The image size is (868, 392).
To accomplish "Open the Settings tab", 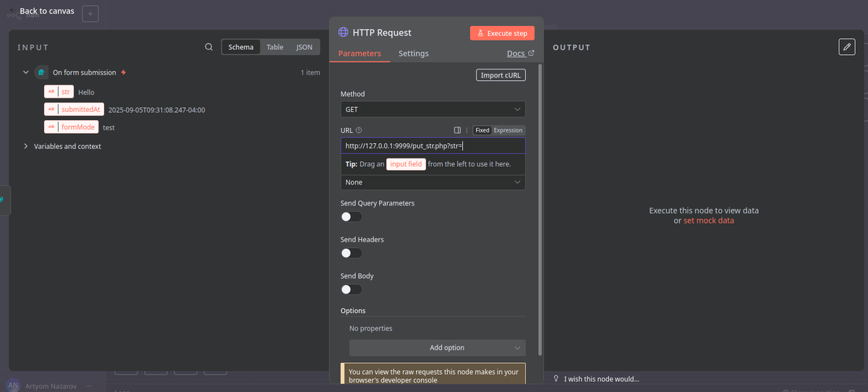I will tap(414, 54).
